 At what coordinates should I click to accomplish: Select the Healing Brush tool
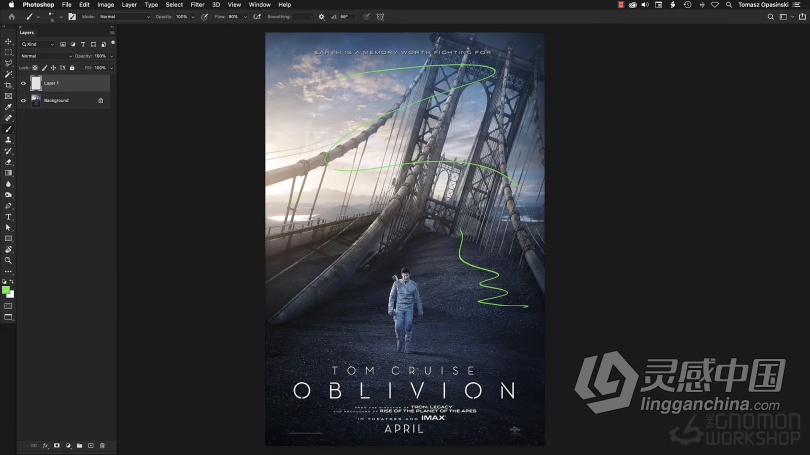8,118
